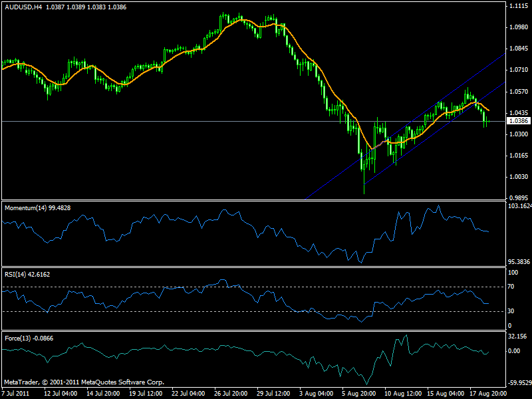Click the 0.9895 price scale value
The height and width of the screenshot is (399, 532).
tap(519, 198)
